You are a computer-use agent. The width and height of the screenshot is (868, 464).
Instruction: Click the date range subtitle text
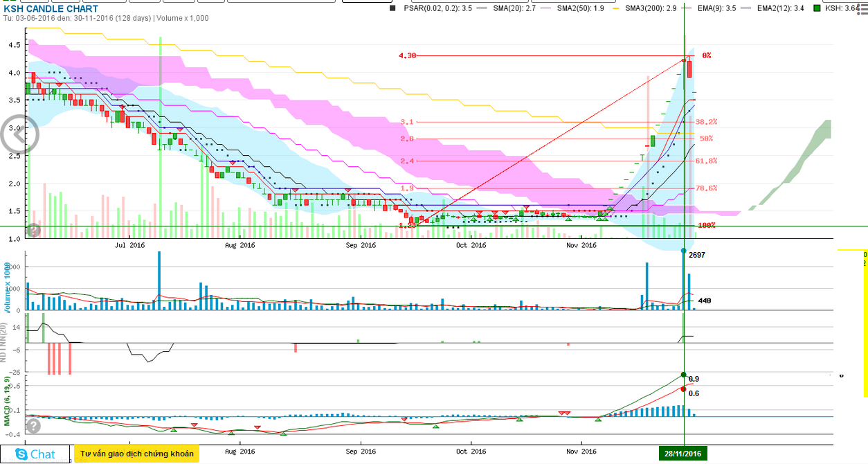pos(106,18)
